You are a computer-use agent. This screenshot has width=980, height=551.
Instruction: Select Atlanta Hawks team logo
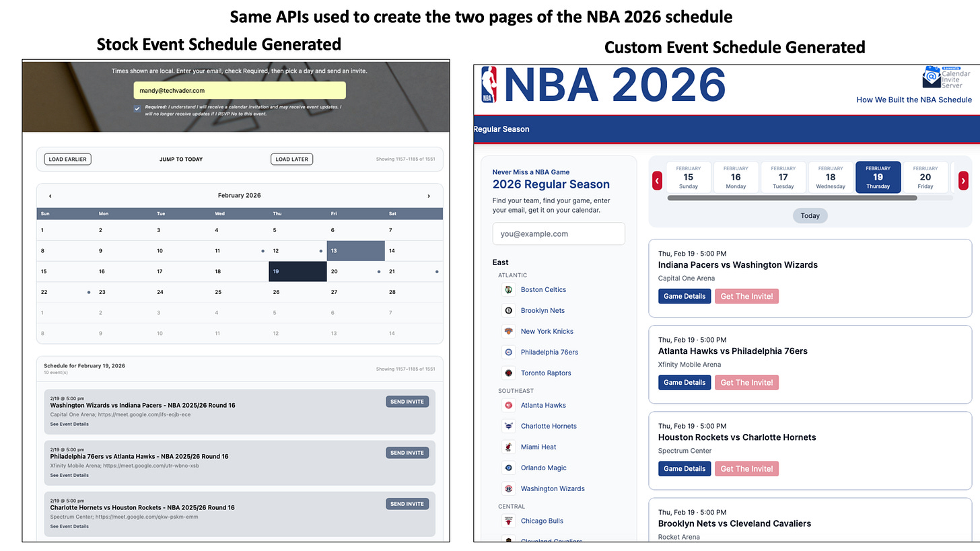point(509,406)
